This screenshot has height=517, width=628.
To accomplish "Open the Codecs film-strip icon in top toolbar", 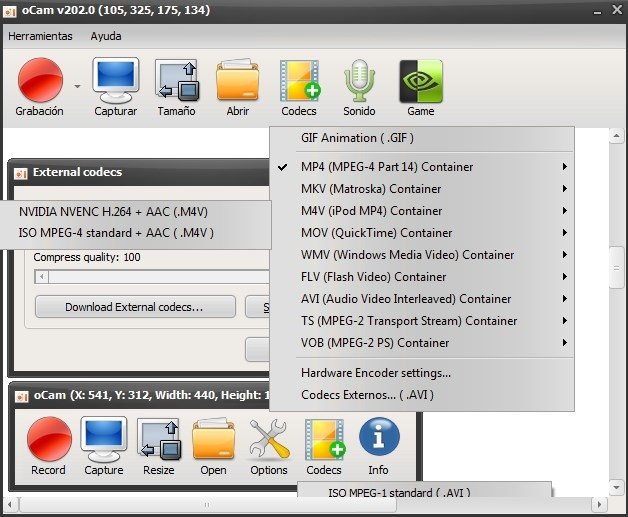I will [299, 80].
